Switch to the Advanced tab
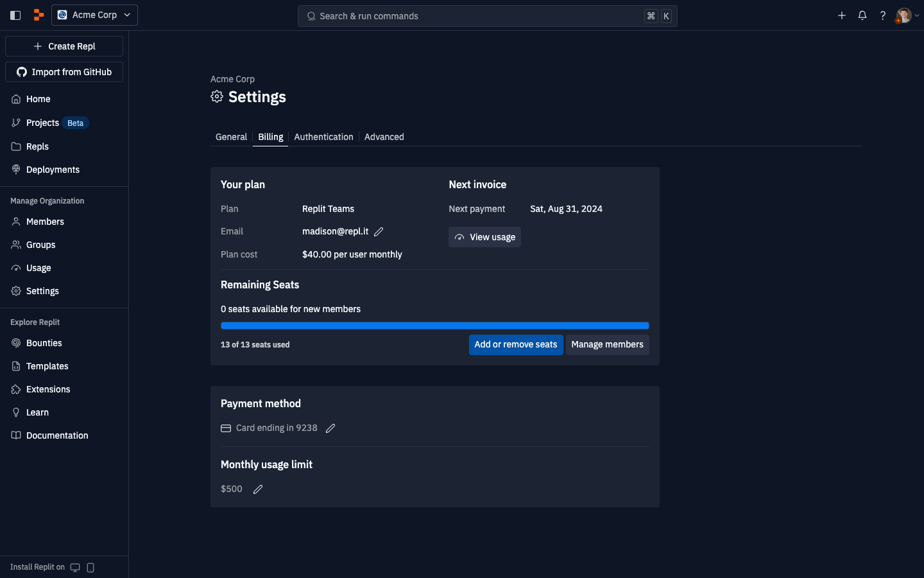This screenshot has height=578, width=924. [384, 137]
